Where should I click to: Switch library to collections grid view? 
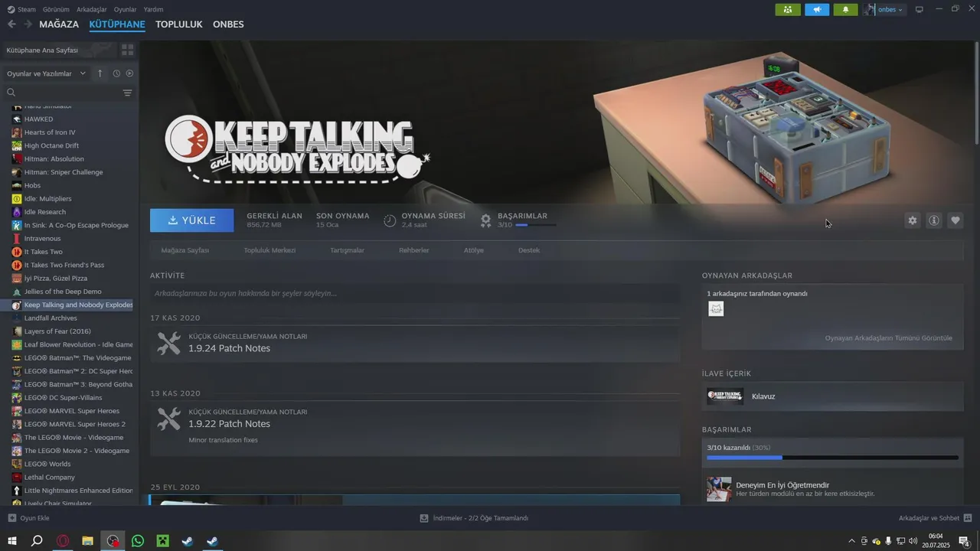(127, 50)
